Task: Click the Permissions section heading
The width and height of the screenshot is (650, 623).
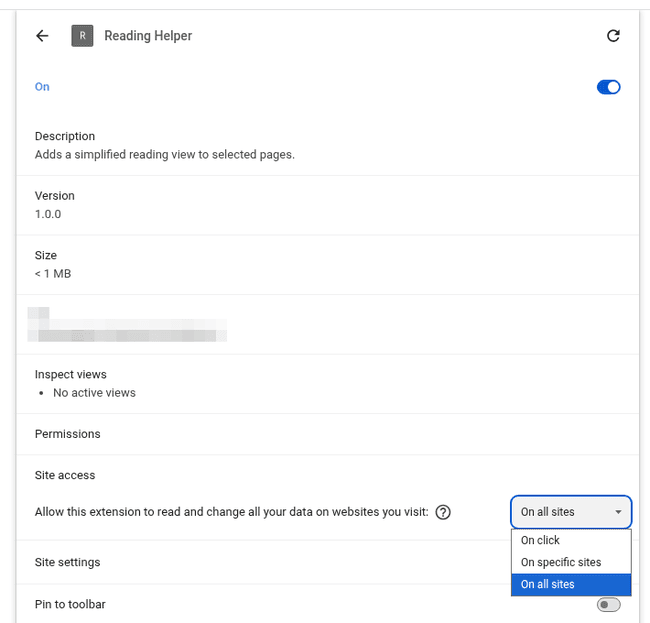Action: click(x=68, y=434)
